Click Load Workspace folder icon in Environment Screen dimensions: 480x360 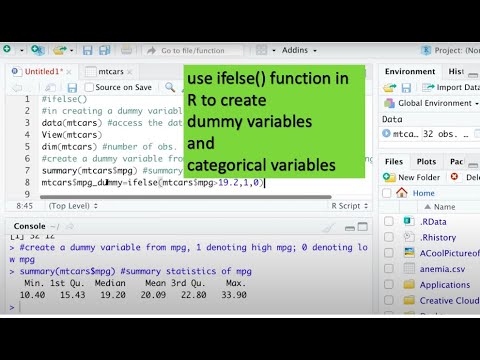click(389, 88)
